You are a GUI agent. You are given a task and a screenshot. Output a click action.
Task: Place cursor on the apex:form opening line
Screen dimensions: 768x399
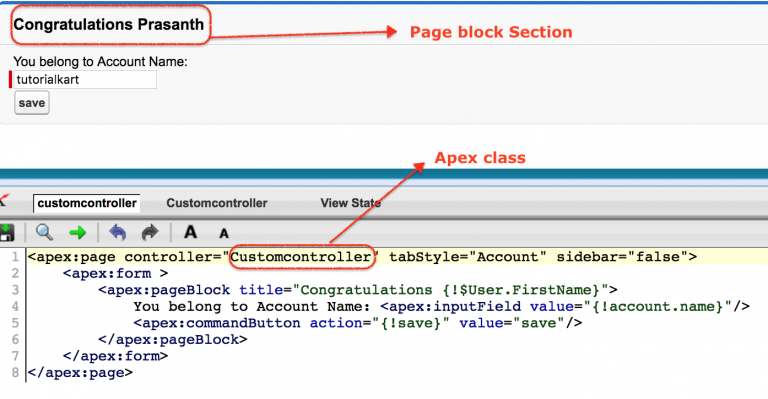point(116,273)
